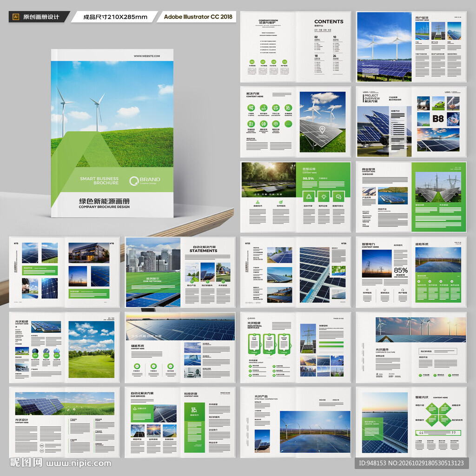This screenshot has width=476, height=476.
Task: Click the International Trade circle icon
Action: (264, 124)
